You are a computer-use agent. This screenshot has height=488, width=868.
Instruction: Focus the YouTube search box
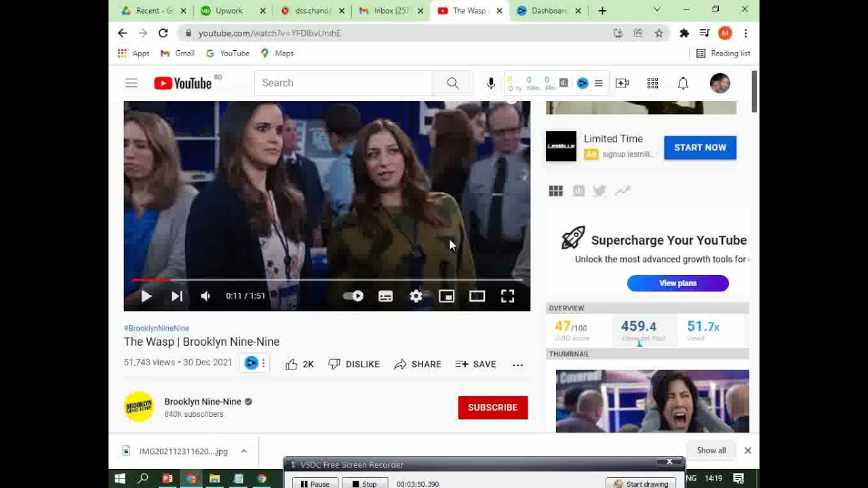343,83
